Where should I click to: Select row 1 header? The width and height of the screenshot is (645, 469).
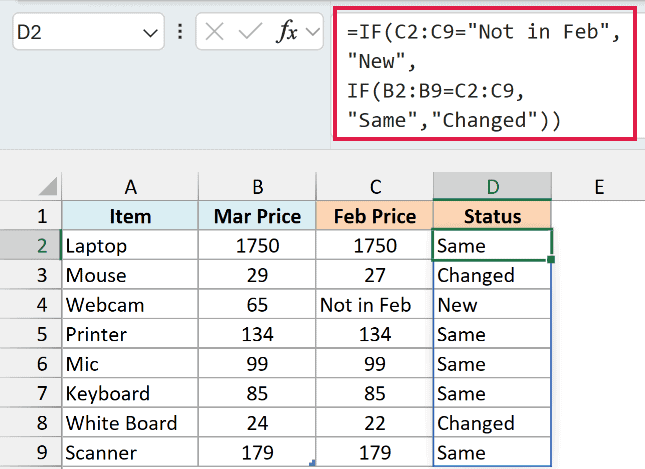(31, 216)
